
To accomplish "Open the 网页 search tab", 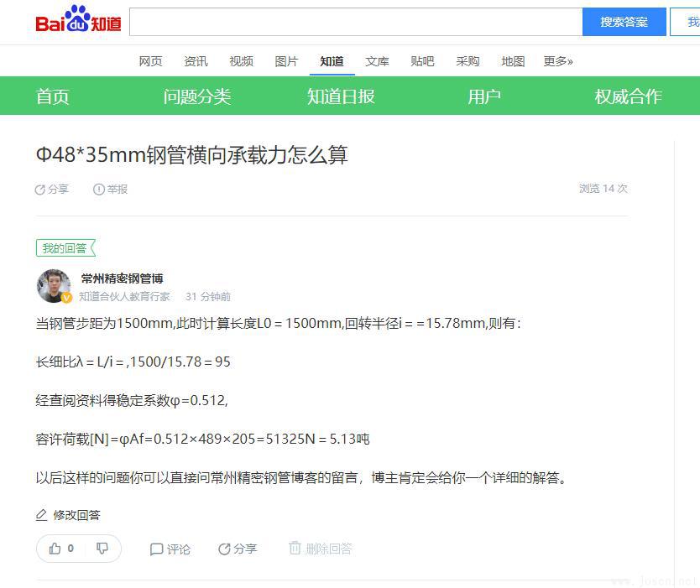I will 150,61.
